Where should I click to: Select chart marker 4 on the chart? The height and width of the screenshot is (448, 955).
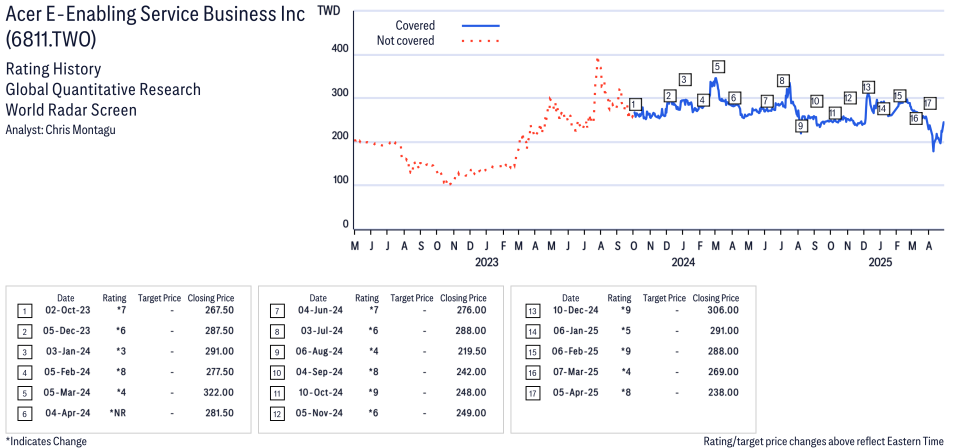click(x=702, y=100)
